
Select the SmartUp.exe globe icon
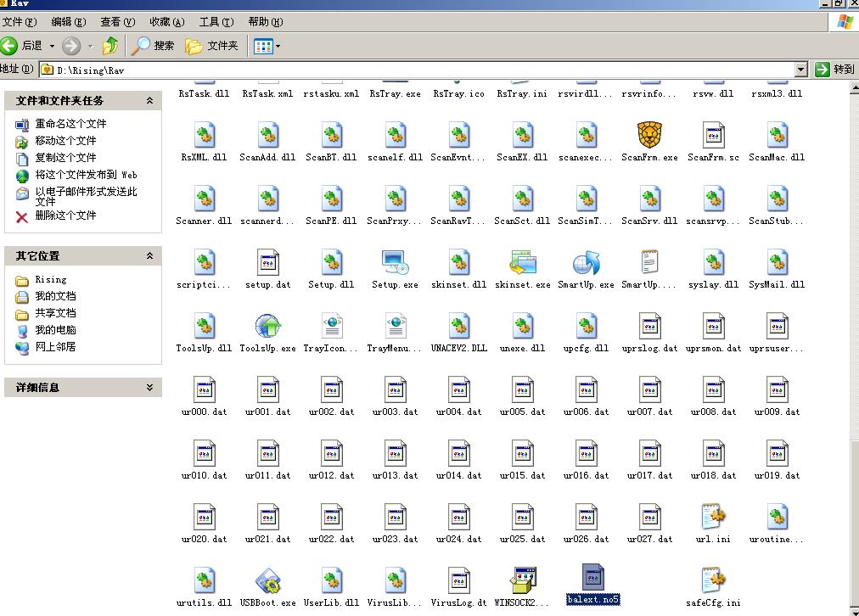coord(586,263)
